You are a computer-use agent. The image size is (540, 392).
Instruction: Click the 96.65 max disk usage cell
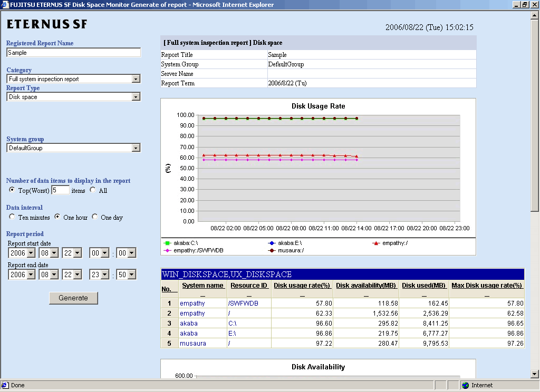coord(487,323)
